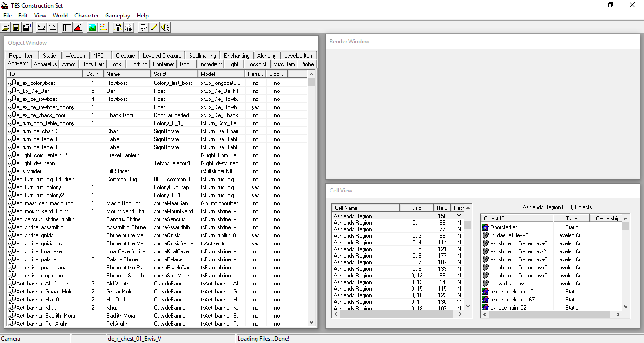Switch to the Weapon tab

point(75,56)
